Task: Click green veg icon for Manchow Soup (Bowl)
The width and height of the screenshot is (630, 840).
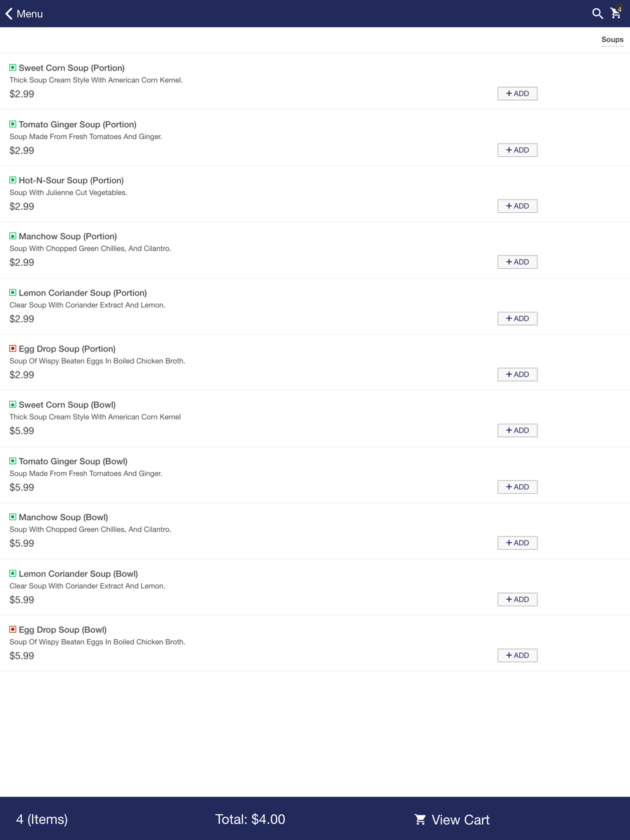Action: point(13,517)
